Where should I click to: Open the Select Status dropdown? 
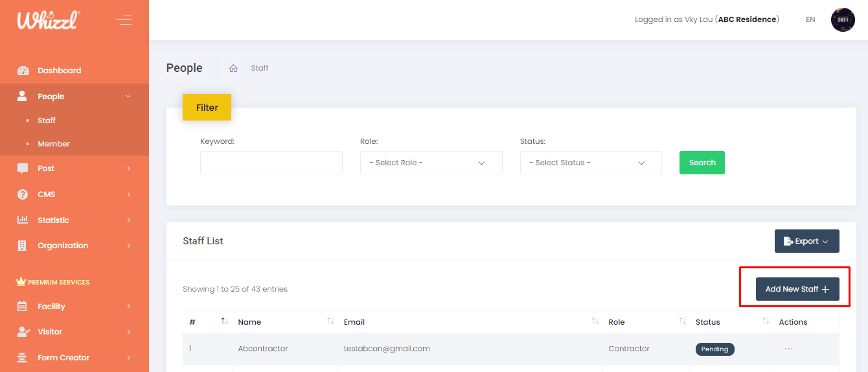click(x=590, y=163)
